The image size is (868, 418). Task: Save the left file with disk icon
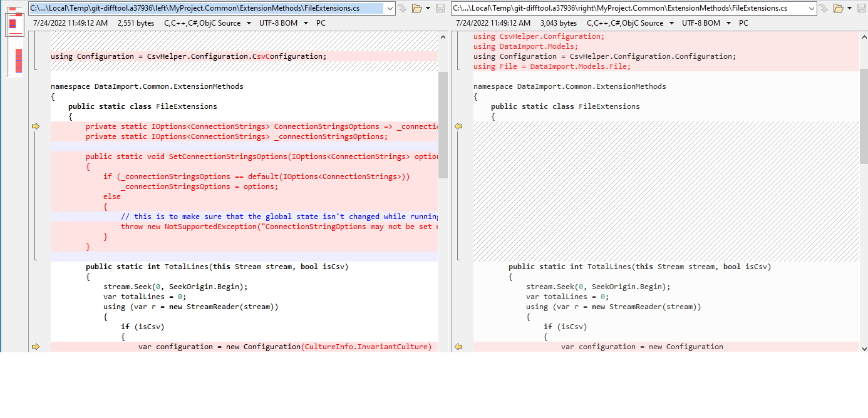tap(440, 8)
